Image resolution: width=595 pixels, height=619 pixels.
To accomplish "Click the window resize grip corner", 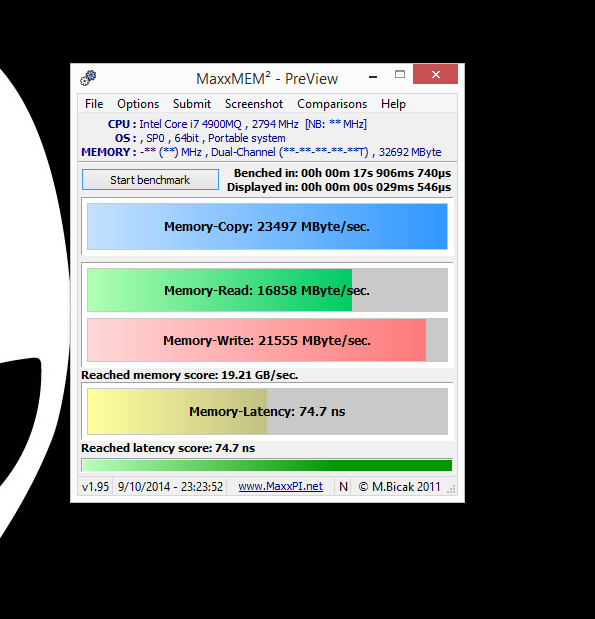I will 451,490.
